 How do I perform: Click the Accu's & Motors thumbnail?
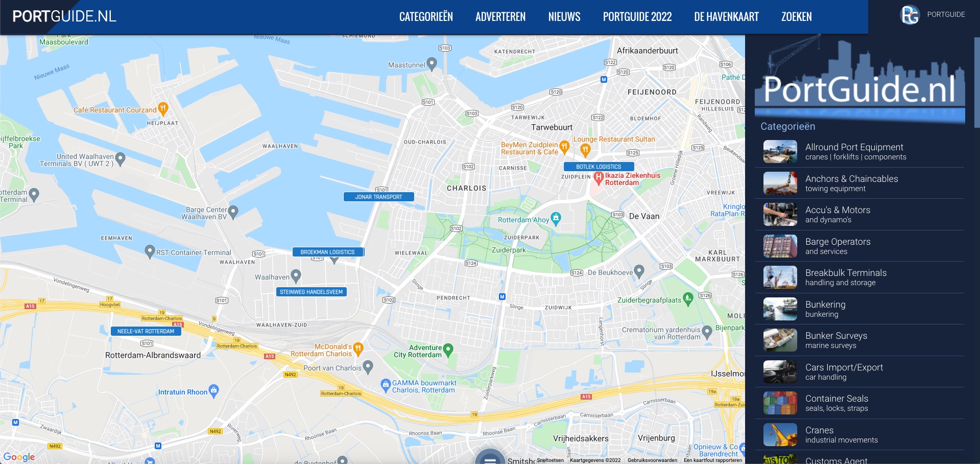[780, 215]
